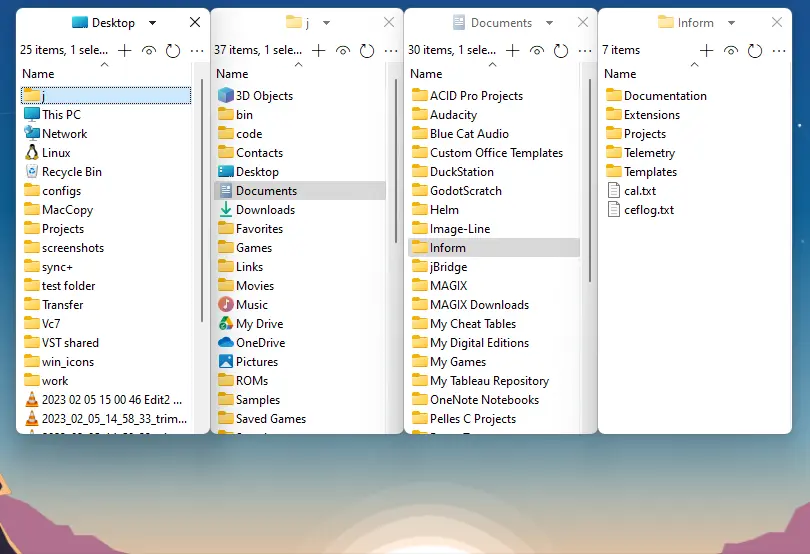Select VST shared folder
The image size is (810, 554).
pos(61,343)
